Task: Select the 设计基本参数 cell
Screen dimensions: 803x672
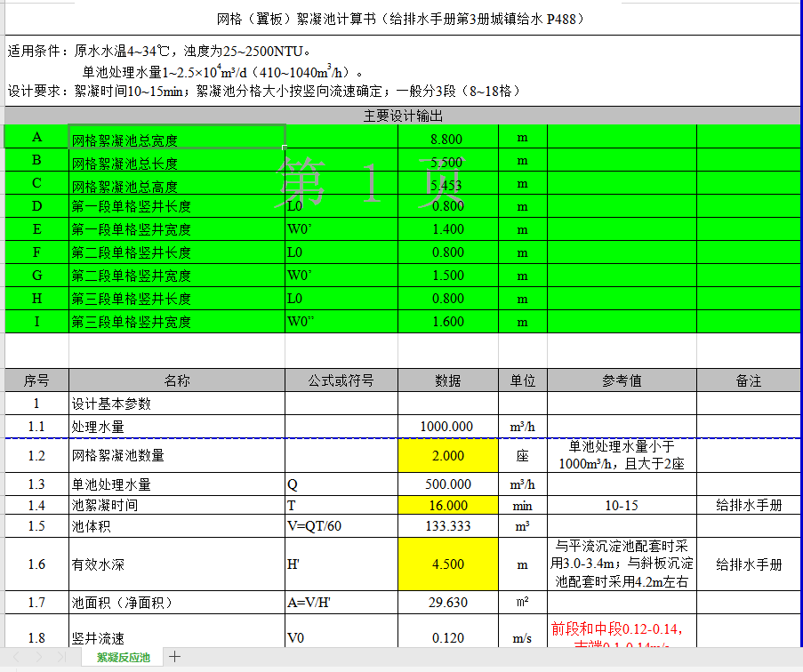Action: coord(177,404)
